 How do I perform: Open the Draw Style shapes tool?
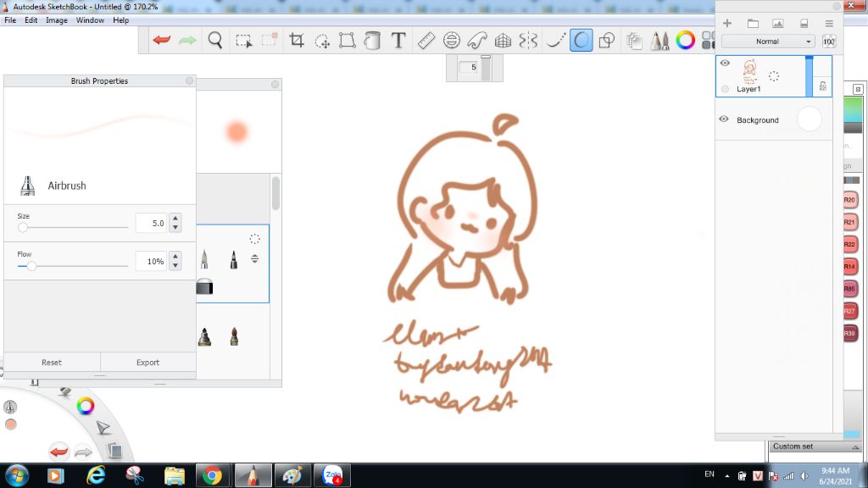click(607, 40)
